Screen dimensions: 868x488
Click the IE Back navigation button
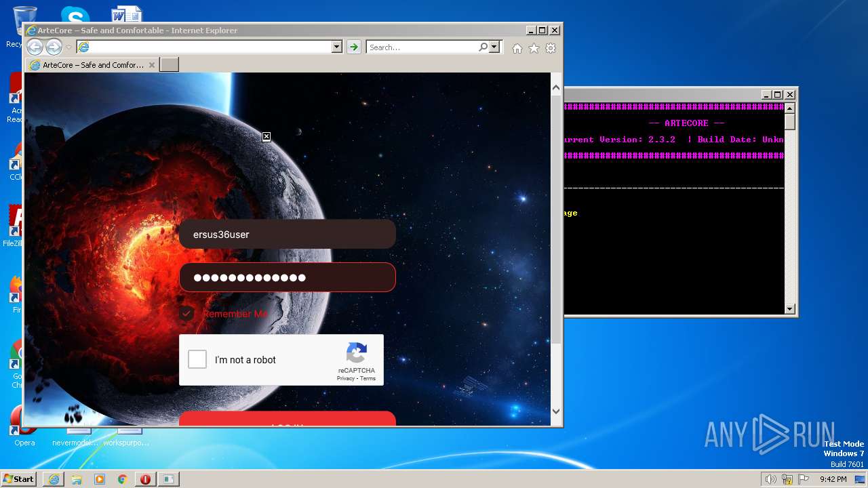[35, 47]
